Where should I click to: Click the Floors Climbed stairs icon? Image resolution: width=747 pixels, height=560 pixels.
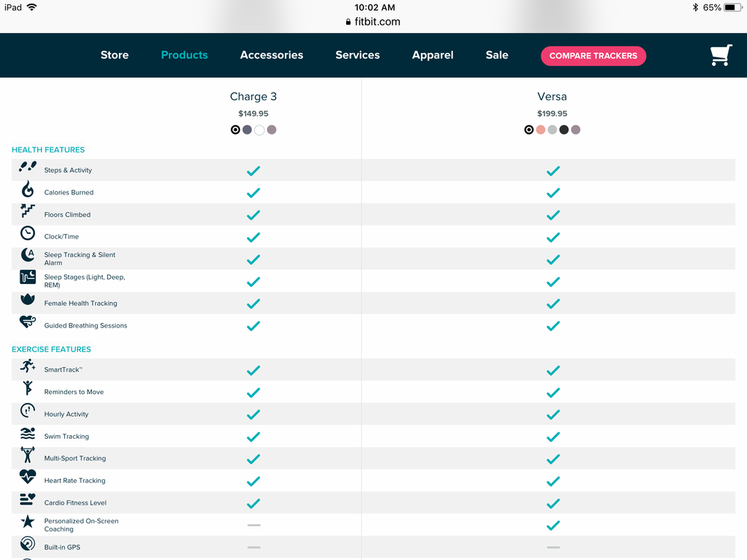click(x=28, y=211)
